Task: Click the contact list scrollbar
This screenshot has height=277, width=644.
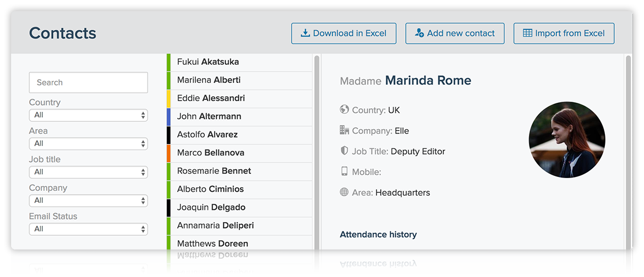Action: pyautogui.click(x=316, y=152)
